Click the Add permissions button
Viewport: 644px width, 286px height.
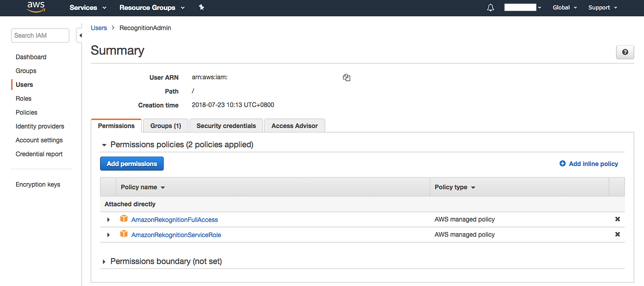tap(132, 164)
